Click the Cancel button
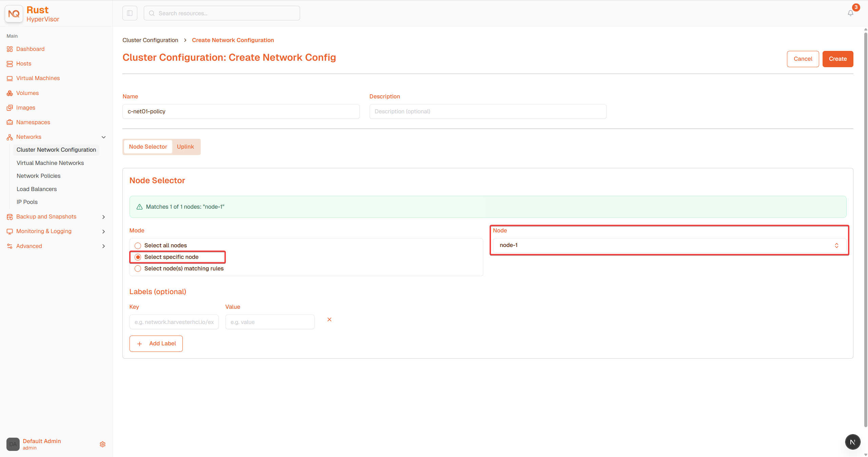 [803, 59]
